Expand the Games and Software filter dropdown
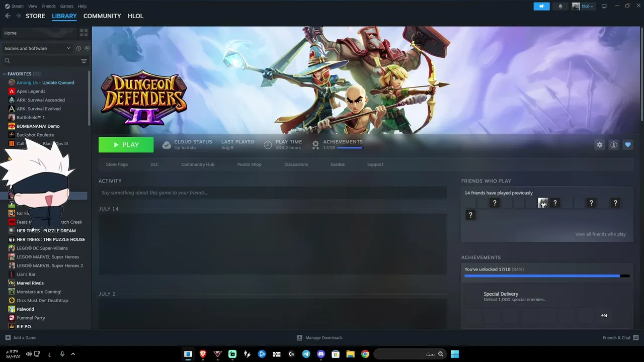Viewport: 644px width, 362px height. 37,48
